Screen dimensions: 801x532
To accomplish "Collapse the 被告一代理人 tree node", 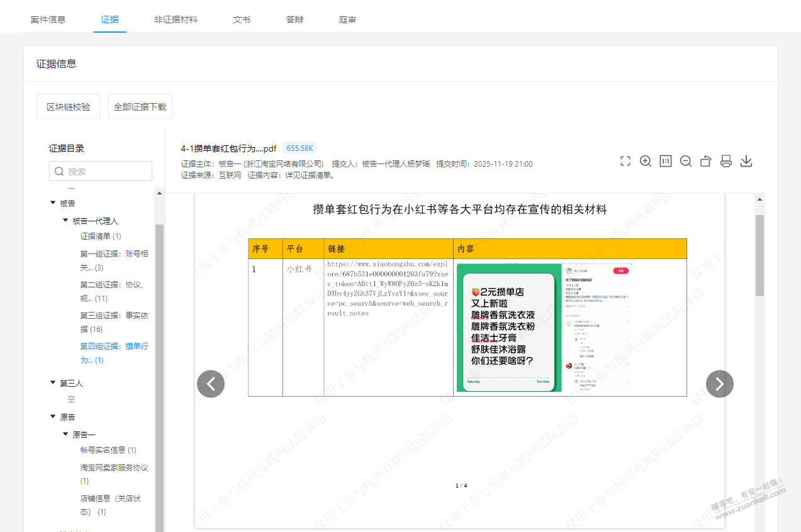I will point(65,221).
